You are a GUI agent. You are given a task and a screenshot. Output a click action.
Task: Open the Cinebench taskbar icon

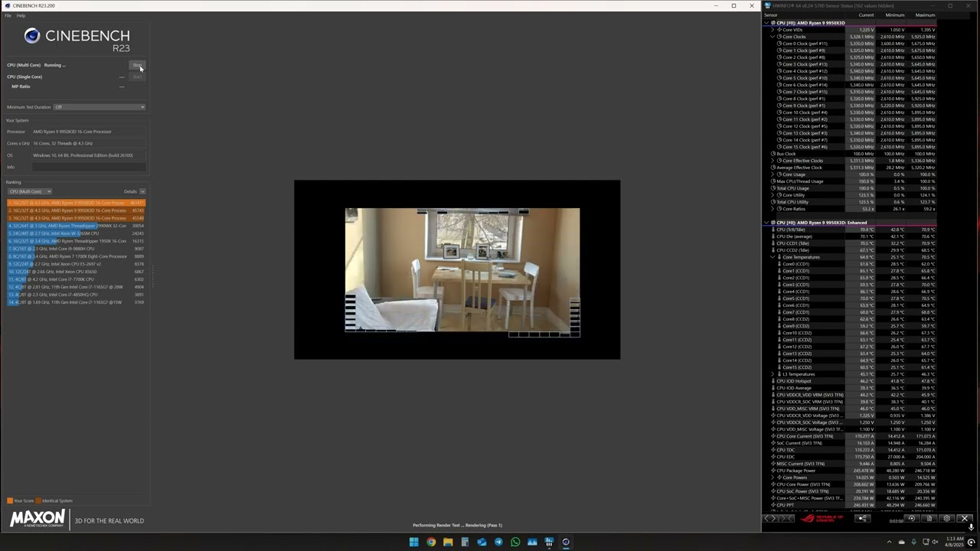pyautogui.click(x=566, y=542)
